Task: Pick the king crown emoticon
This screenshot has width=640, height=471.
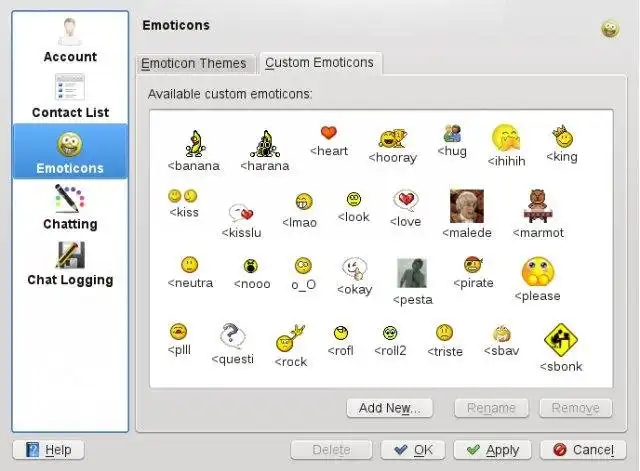Action: 564,136
